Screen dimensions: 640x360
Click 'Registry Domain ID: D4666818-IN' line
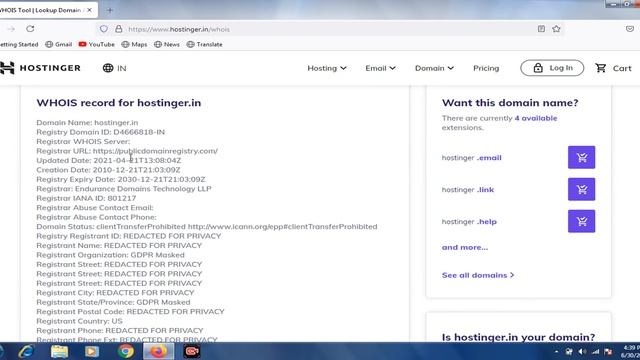(x=101, y=132)
